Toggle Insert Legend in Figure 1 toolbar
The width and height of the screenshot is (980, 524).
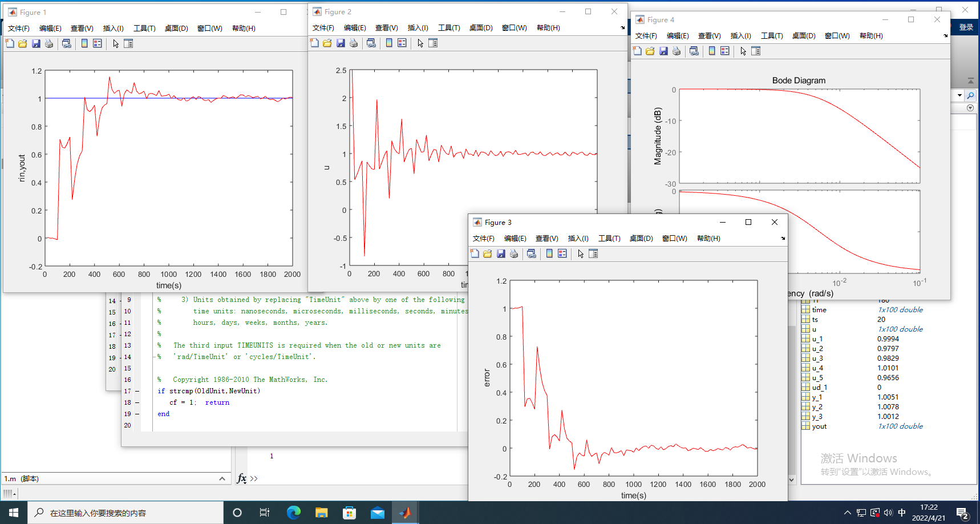[98, 43]
